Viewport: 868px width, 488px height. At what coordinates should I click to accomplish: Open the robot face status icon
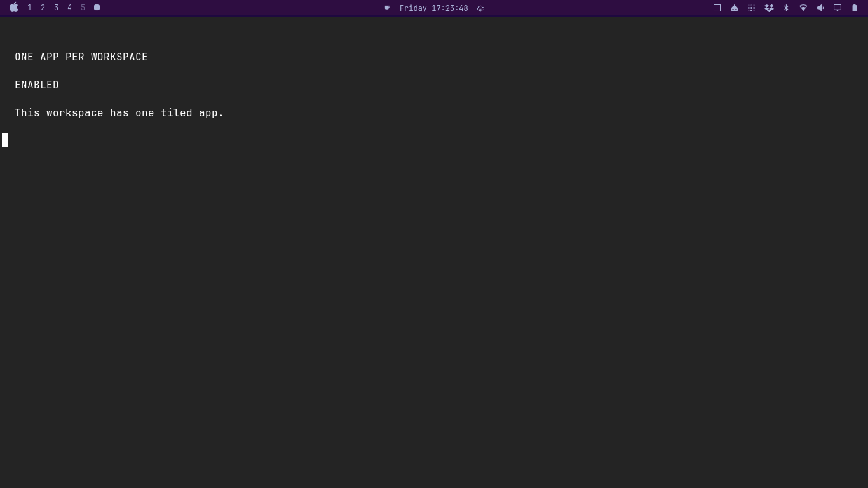click(x=734, y=8)
